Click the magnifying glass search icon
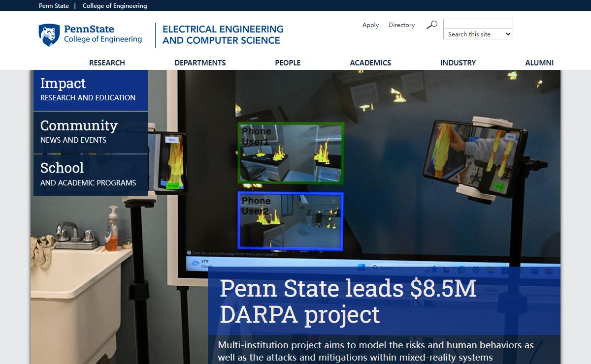The width and height of the screenshot is (591, 364). (432, 25)
